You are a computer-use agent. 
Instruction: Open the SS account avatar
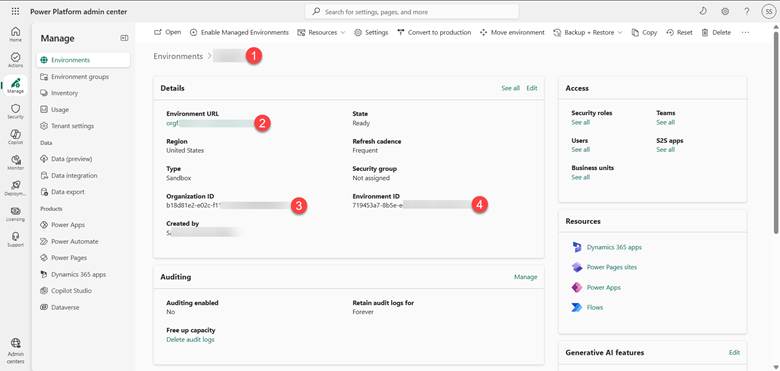click(x=769, y=11)
